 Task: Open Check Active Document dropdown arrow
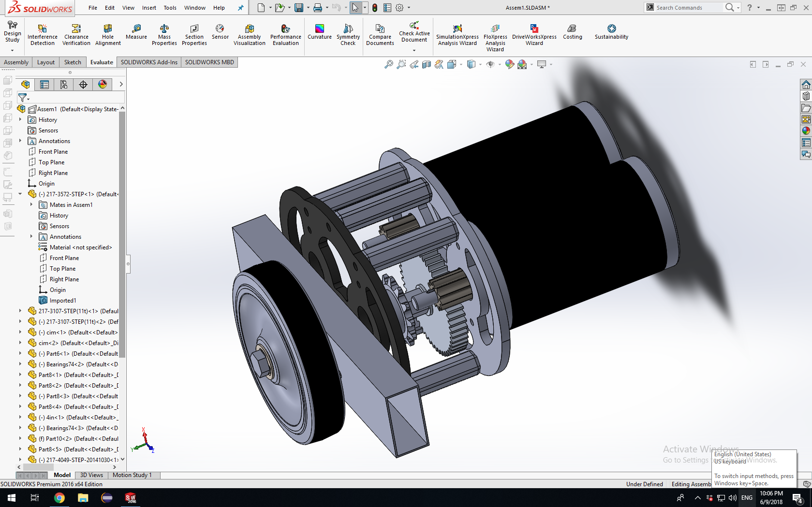click(x=414, y=50)
